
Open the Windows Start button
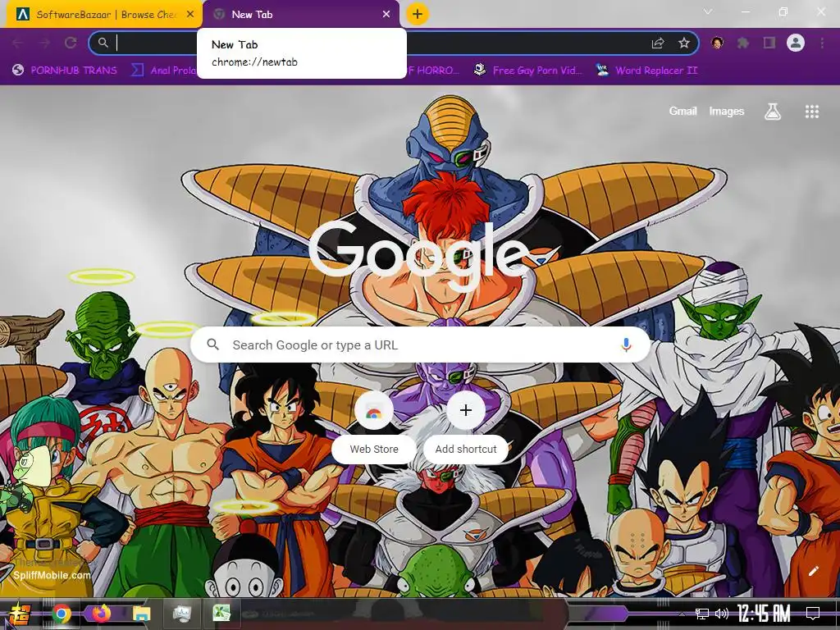(18, 614)
